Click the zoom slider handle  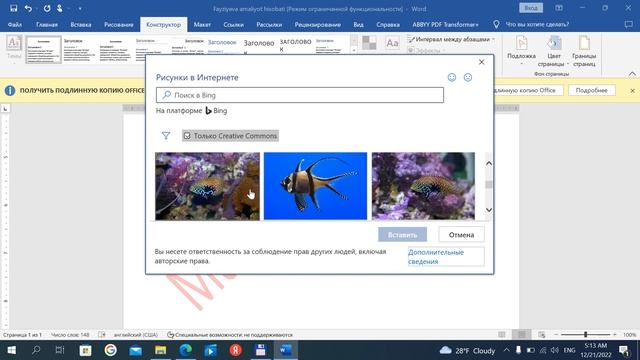pos(585,335)
